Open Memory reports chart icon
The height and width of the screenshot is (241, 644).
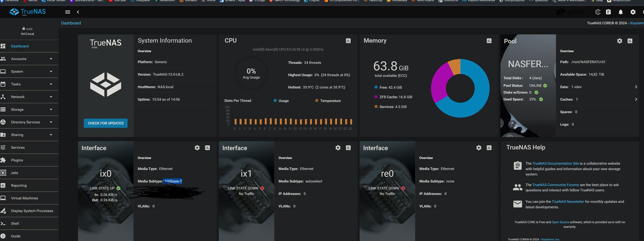click(x=489, y=41)
